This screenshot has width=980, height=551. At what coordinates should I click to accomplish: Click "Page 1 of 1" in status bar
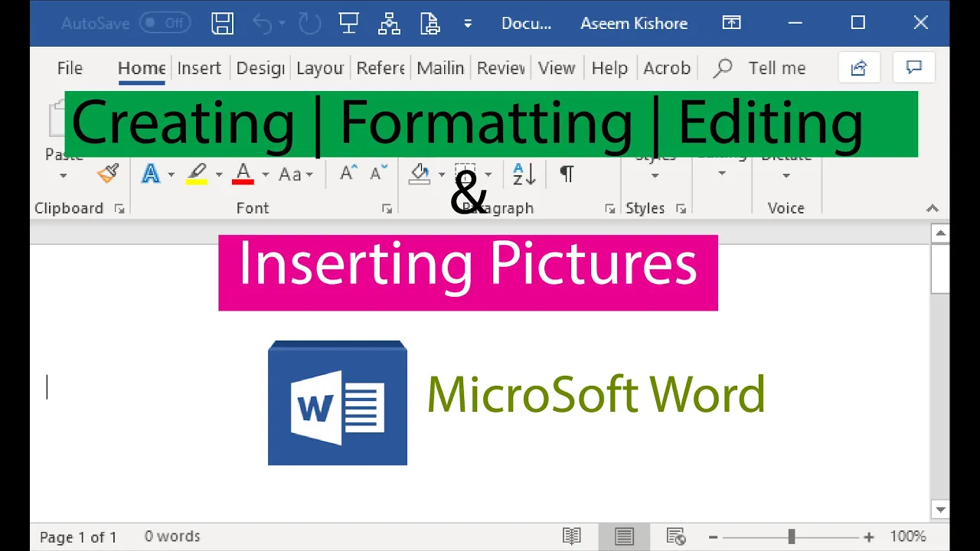78,536
